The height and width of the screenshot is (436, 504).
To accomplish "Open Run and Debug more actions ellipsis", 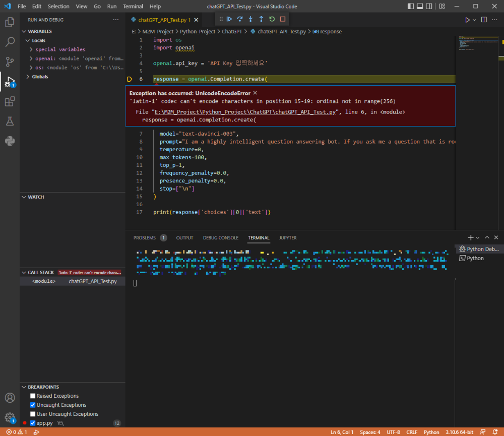I will pos(116,20).
